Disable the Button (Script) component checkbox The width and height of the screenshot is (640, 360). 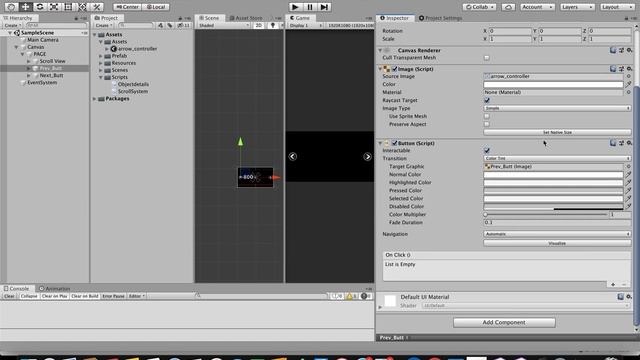(394, 143)
